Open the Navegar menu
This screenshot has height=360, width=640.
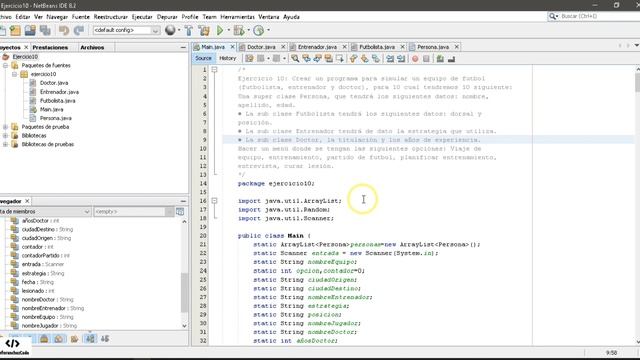pos(57,17)
